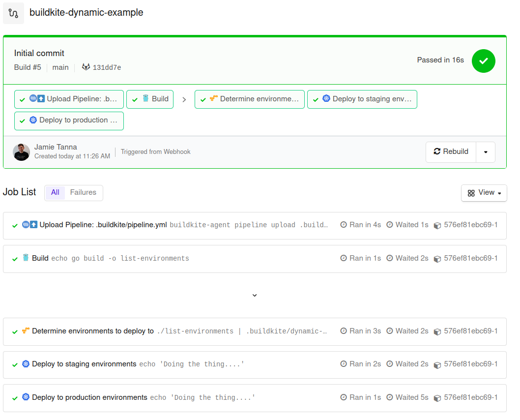Expand the Deploy to production environments job
520x420 pixels.
255,398
